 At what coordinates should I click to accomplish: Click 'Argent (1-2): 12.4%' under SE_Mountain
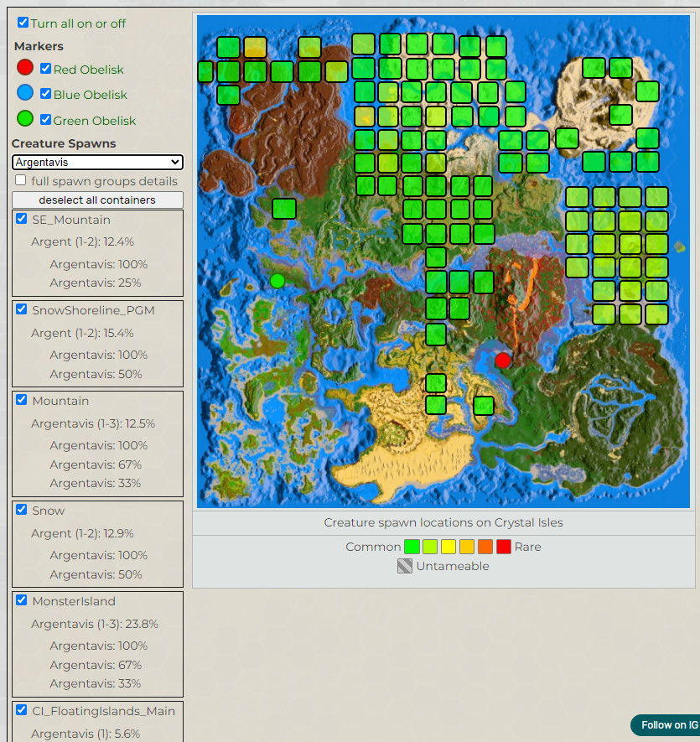pyautogui.click(x=82, y=241)
